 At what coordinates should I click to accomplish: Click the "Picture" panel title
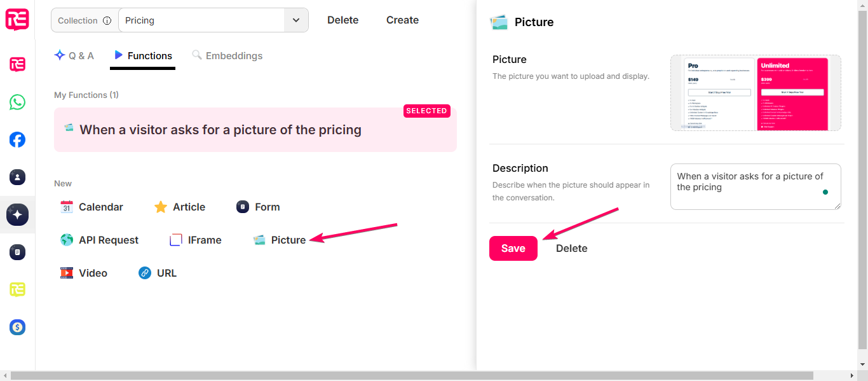[534, 22]
